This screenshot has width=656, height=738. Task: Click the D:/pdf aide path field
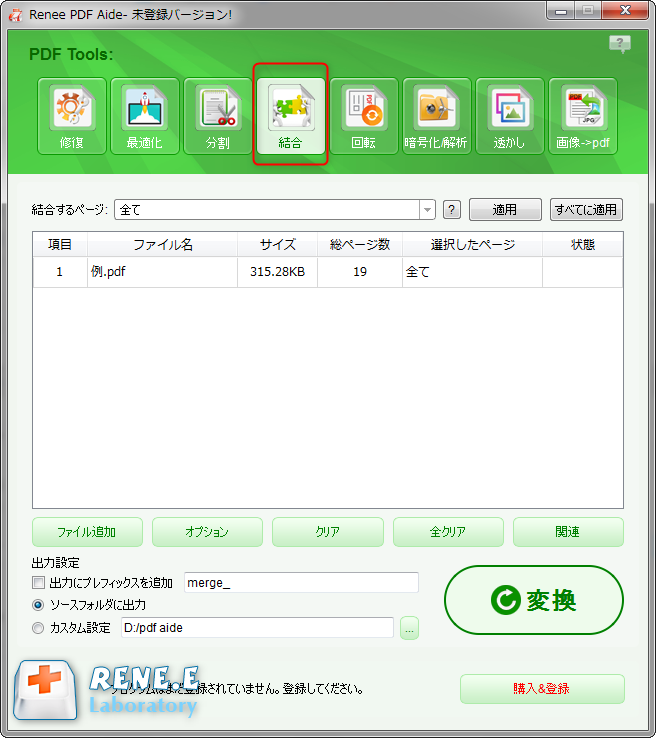tap(257, 628)
